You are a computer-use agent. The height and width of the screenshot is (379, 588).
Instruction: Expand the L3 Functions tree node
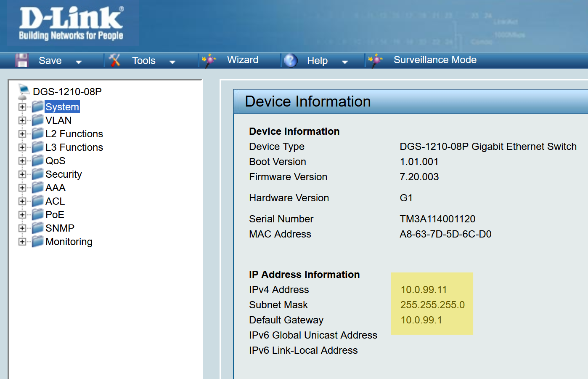(22, 147)
